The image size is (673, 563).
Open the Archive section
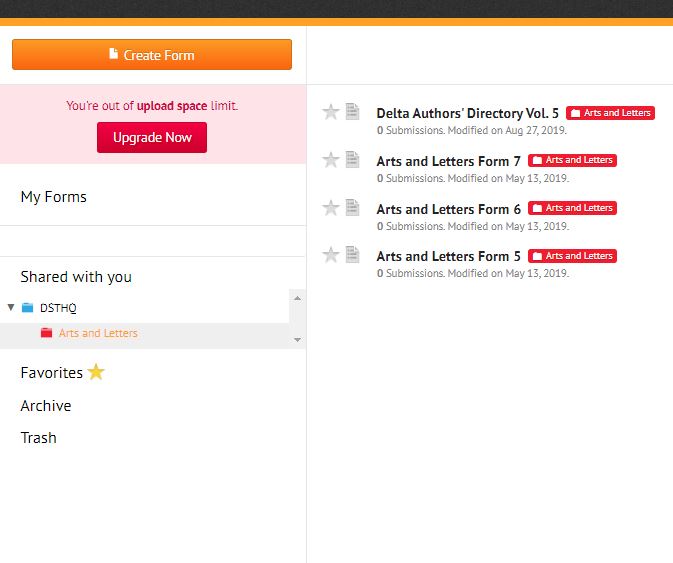[46, 406]
